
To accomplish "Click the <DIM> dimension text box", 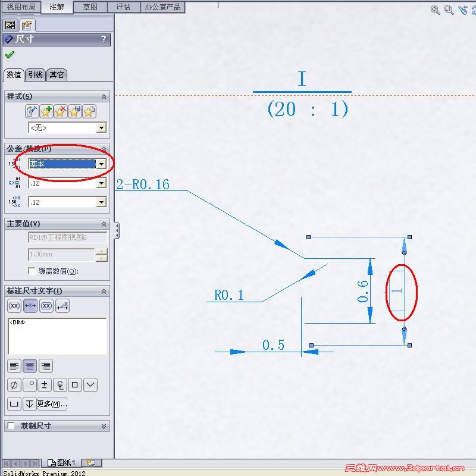I will tap(57, 336).
